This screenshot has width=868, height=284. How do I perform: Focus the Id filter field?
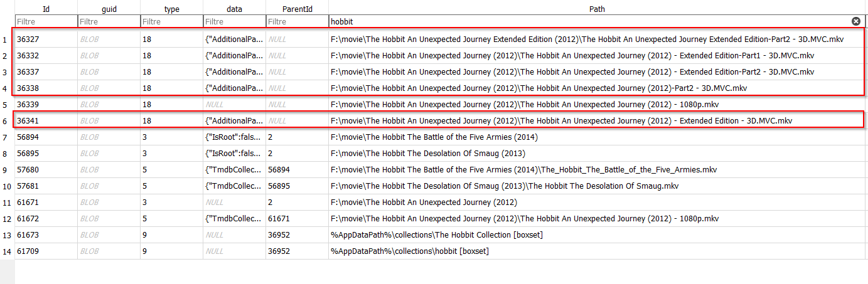(46, 21)
